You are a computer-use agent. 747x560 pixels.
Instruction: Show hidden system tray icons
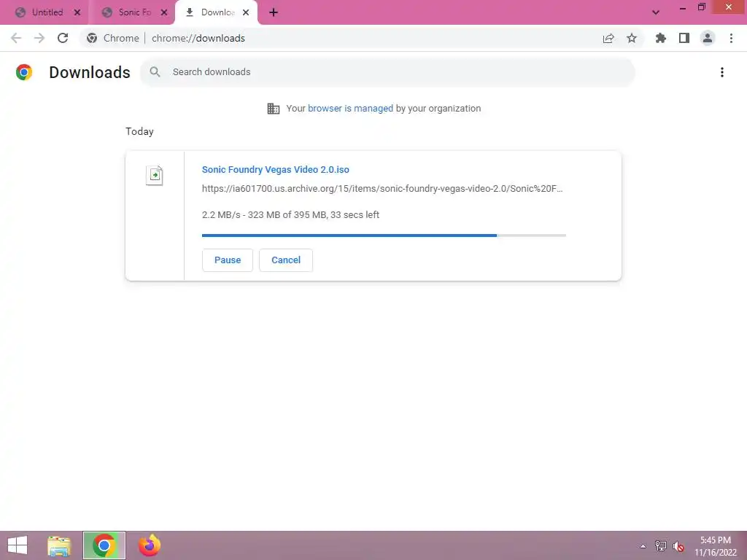pos(643,546)
